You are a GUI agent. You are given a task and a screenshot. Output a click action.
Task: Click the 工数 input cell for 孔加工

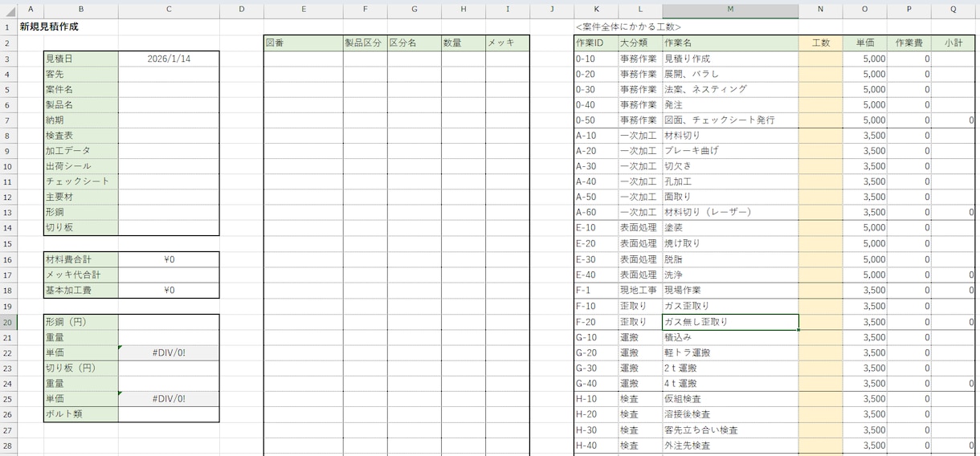[821, 181]
